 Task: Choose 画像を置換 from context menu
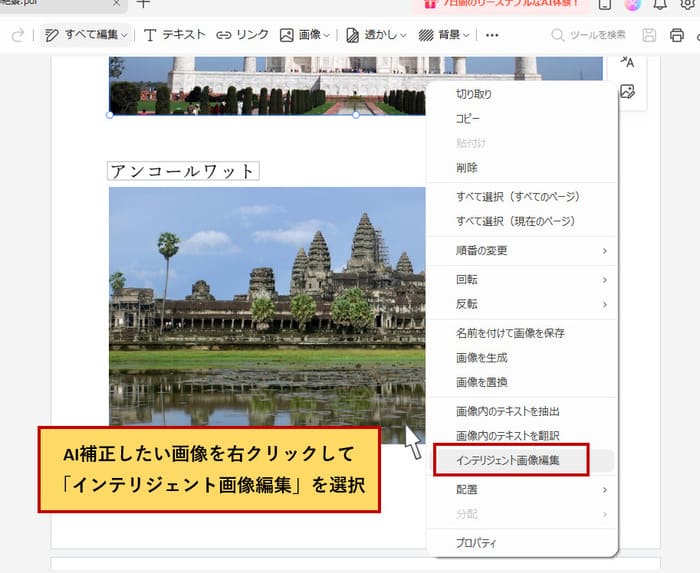point(522,382)
